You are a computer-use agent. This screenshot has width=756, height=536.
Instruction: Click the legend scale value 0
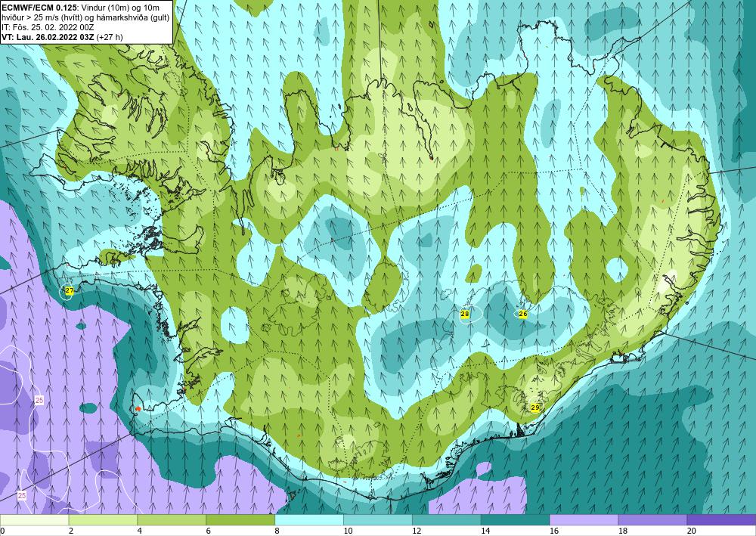click(x=2, y=531)
